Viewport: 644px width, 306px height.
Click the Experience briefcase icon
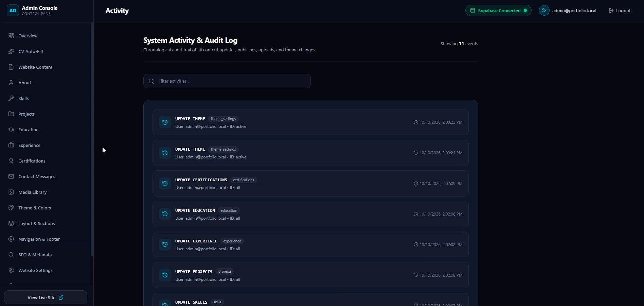pos(11,145)
